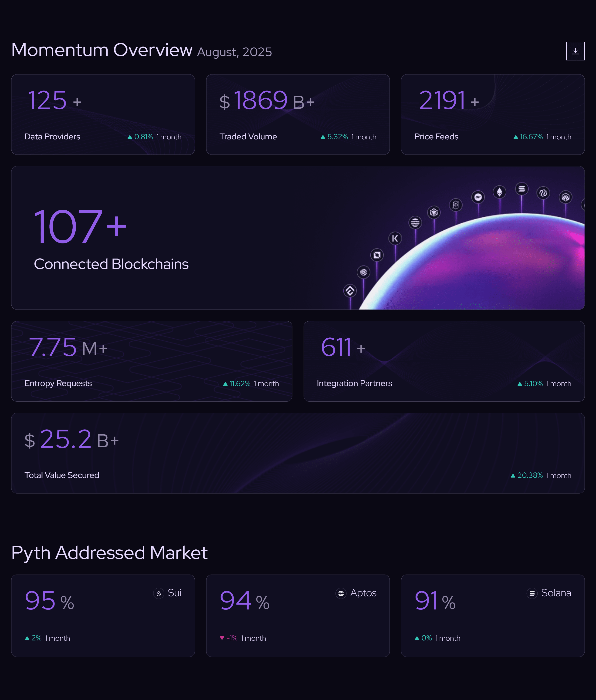Image resolution: width=596 pixels, height=700 pixels.
Task: Click the Entropy Requests label
Action: [x=58, y=383]
